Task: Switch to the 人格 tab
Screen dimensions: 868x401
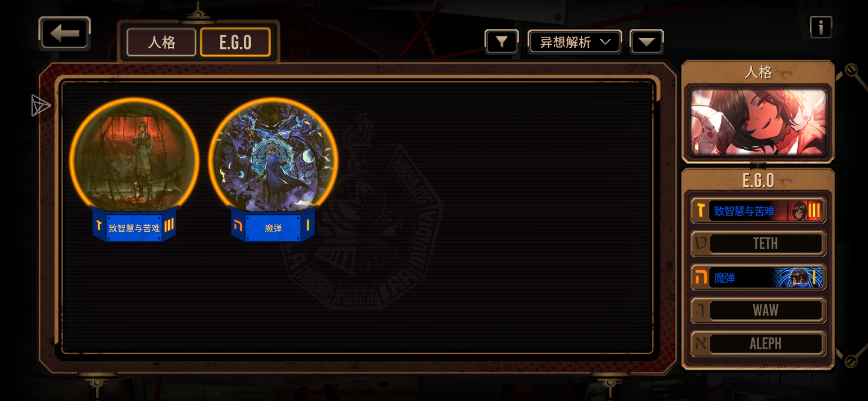Action: click(161, 42)
